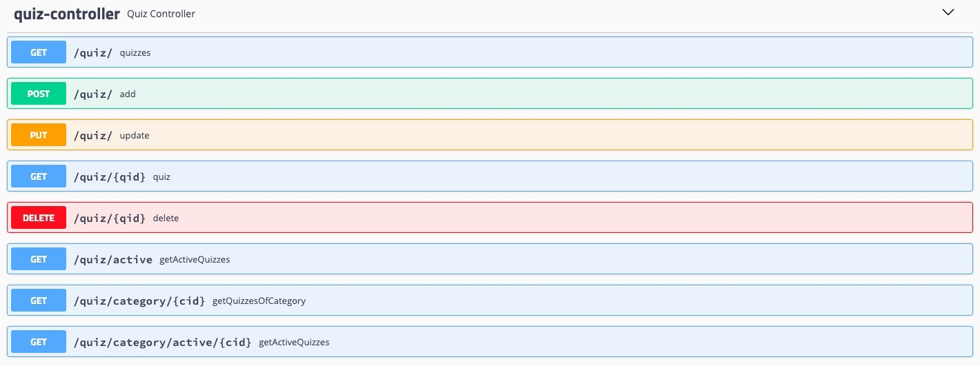Click the GET badge for /quiz/{qid}

[x=39, y=176]
